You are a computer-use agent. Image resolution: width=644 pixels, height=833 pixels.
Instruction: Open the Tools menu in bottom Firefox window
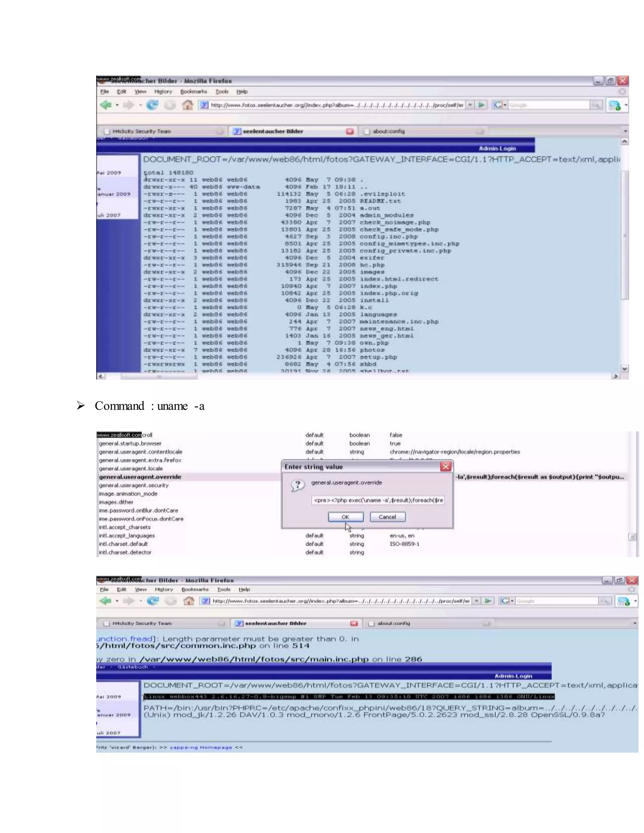224,589
